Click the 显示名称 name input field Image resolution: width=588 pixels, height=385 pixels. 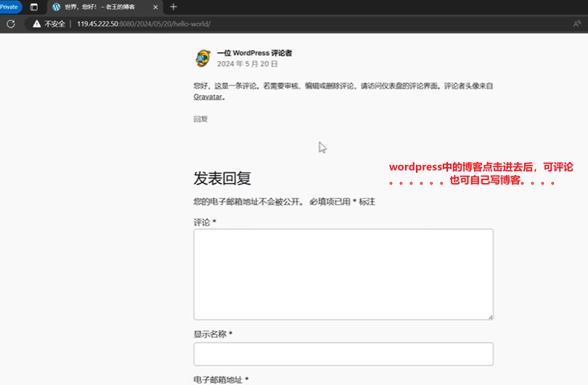coord(343,354)
